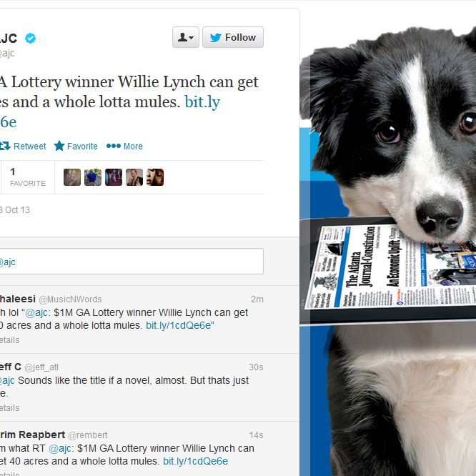The width and height of the screenshot is (476, 476).
Task: View the 1 Favorite count
Action: (28, 177)
